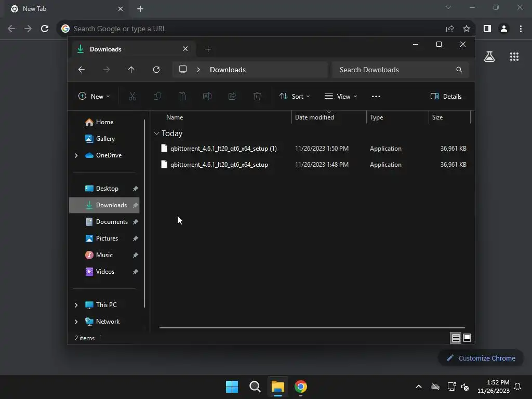Open Documents in navigation pane
Viewport: 532px width, 399px height.
(x=111, y=222)
